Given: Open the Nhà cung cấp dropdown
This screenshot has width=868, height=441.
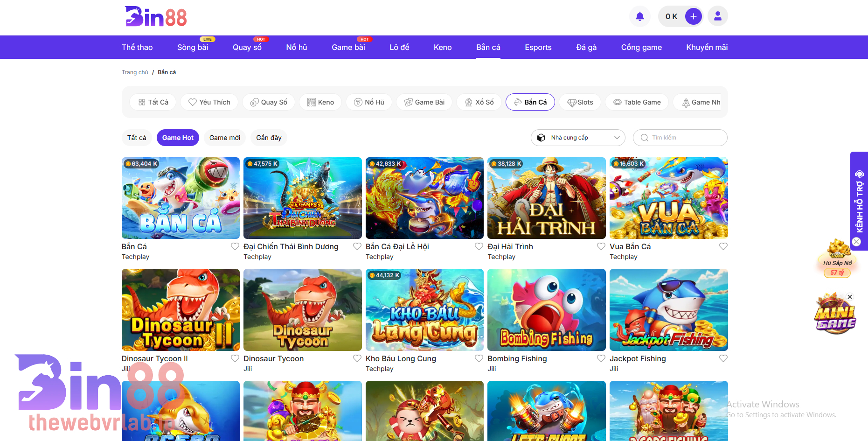Looking at the screenshot, I should (x=578, y=138).
